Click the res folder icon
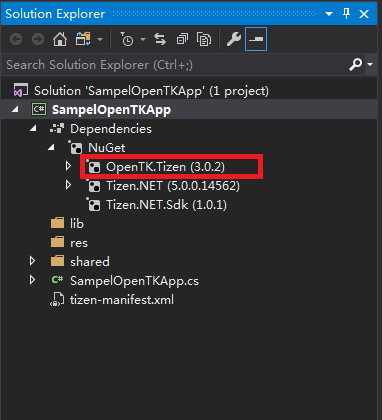Screen dimensions: 382x420 point(57,242)
